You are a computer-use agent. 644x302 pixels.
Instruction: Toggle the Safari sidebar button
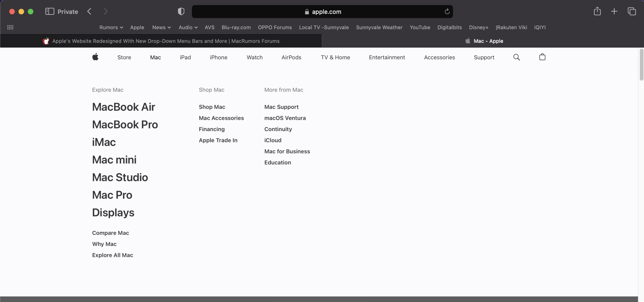click(x=50, y=12)
